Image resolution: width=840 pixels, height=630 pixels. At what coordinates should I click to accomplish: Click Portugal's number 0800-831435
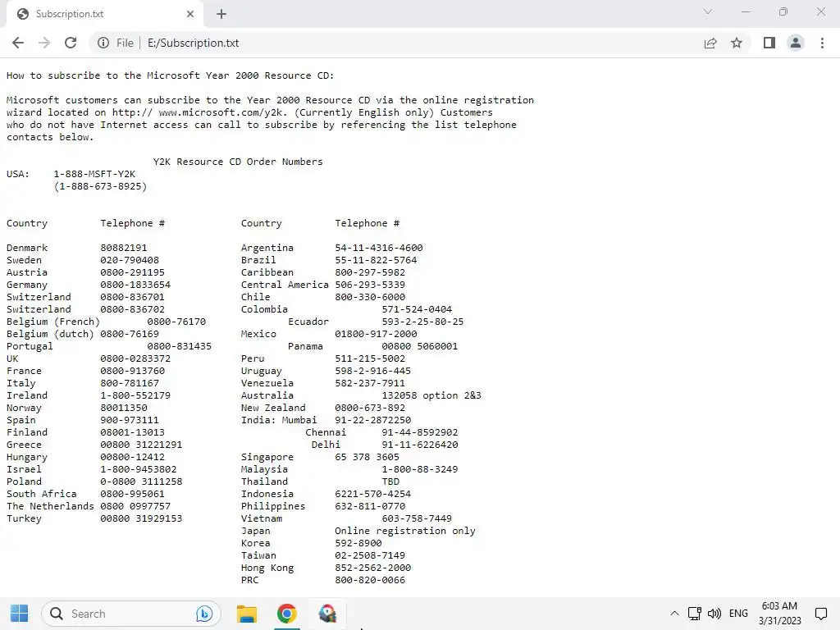click(x=180, y=347)
